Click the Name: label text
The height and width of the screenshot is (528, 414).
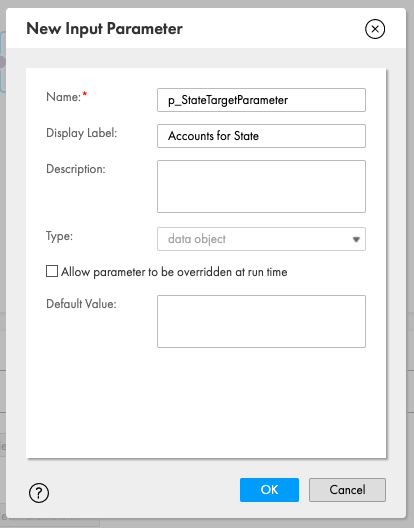(x=63, y=97)
